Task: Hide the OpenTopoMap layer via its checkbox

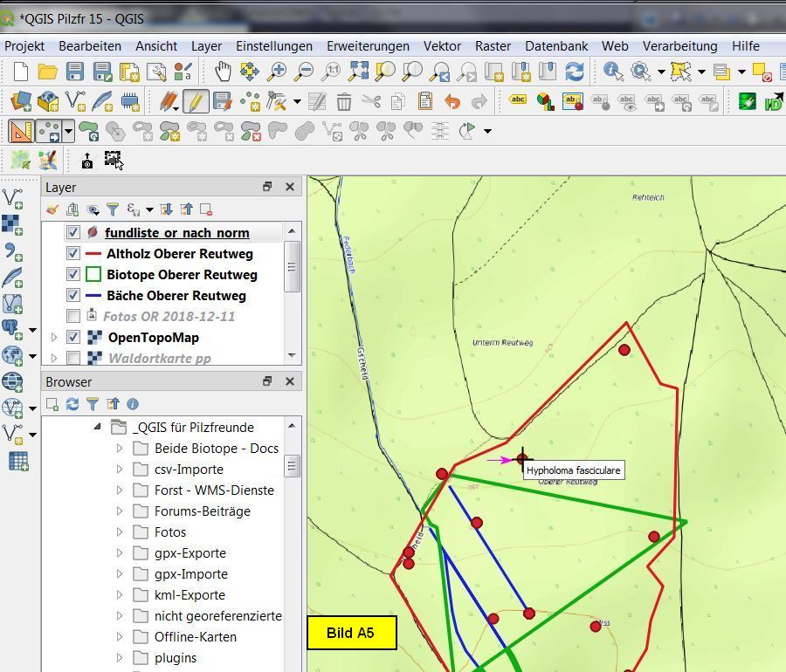Action: click(73, 338)
